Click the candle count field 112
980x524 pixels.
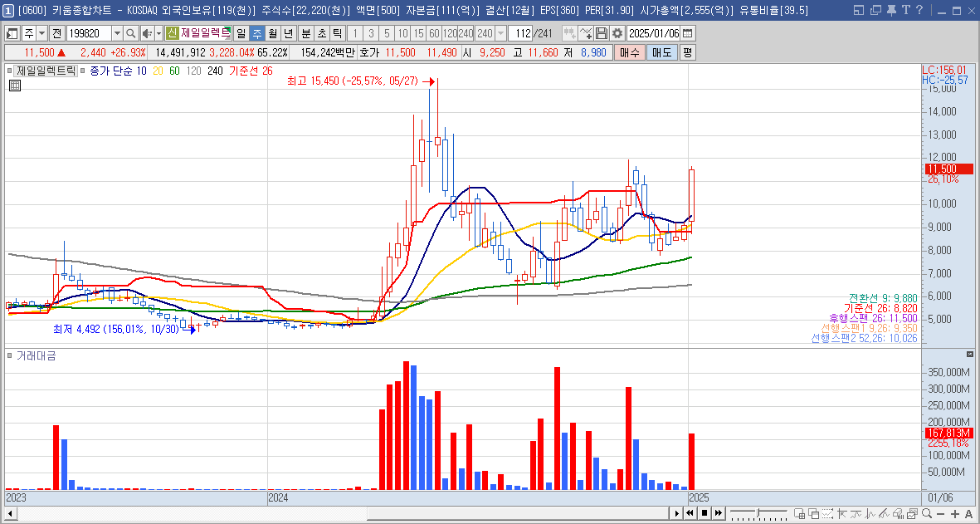[x=520, y=33]
